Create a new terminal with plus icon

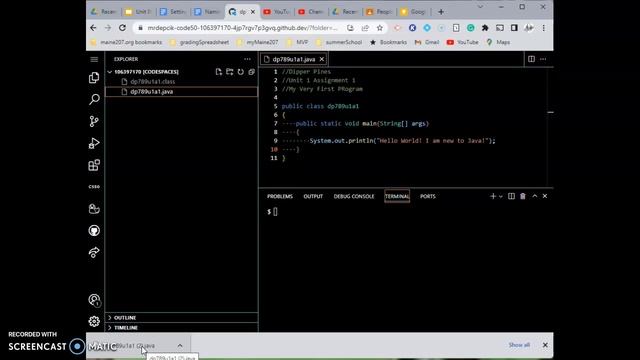coord(493,196)
